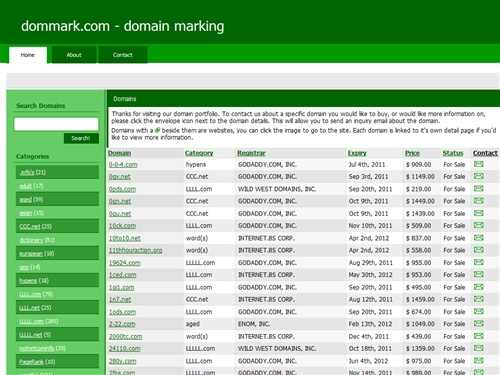This screenshot has height=375, width=500.
Task: Click envelope icon for 11thhouraction.org
Action: click(479, 250)
